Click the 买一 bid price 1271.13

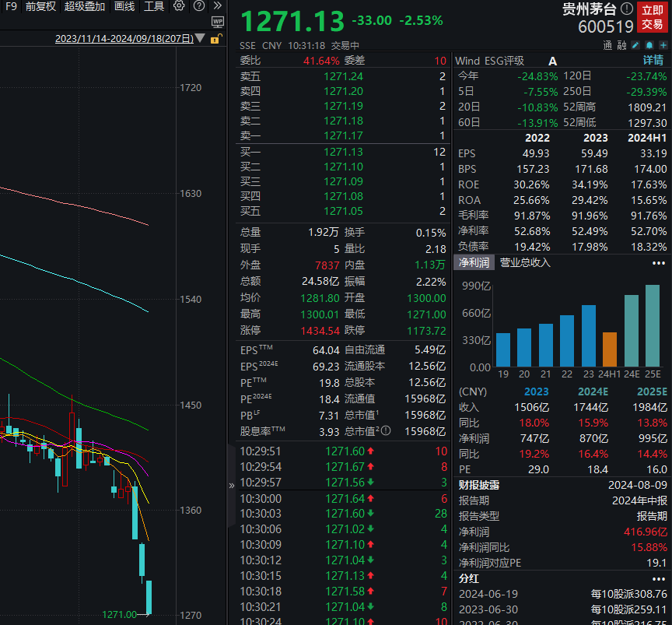coord(343,152)
